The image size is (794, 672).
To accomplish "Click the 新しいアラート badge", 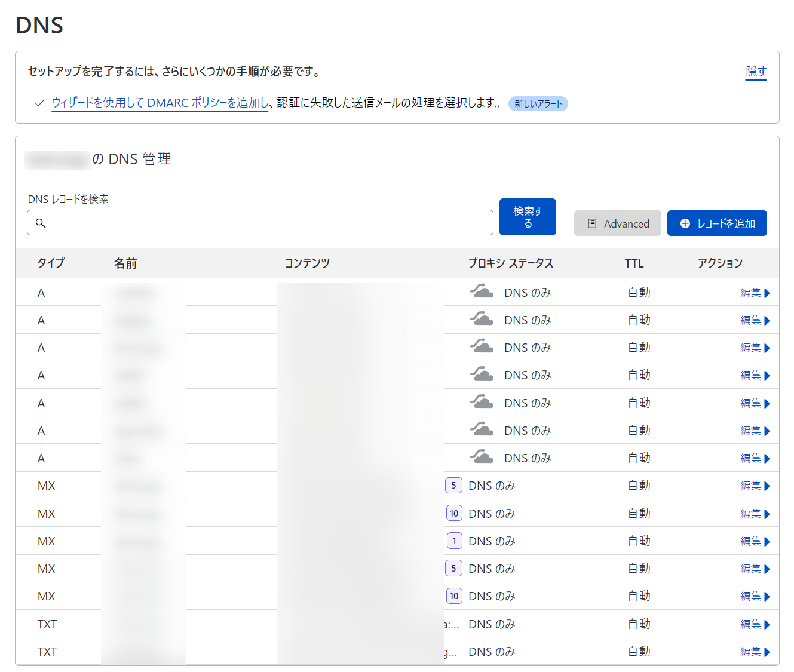I will (x=538, y=103).
